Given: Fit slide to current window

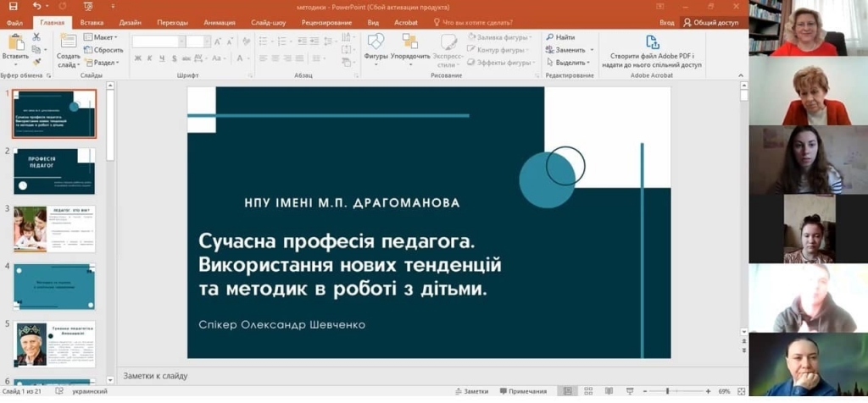Looking at the screenshot, I should point(742,391).
